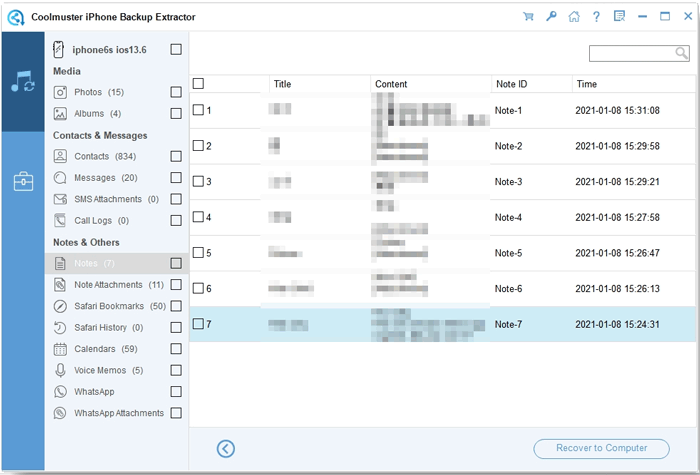Click the Safari History clock icon
Viewport: 700px width, 475px height.
coord(60,328)
